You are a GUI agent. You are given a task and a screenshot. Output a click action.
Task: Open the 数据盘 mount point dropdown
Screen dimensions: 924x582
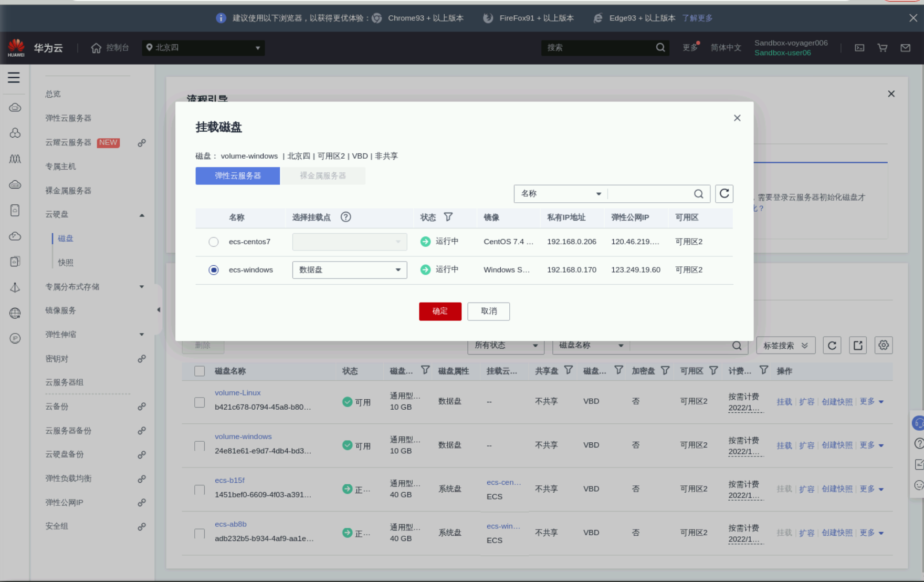click(350, 270)
